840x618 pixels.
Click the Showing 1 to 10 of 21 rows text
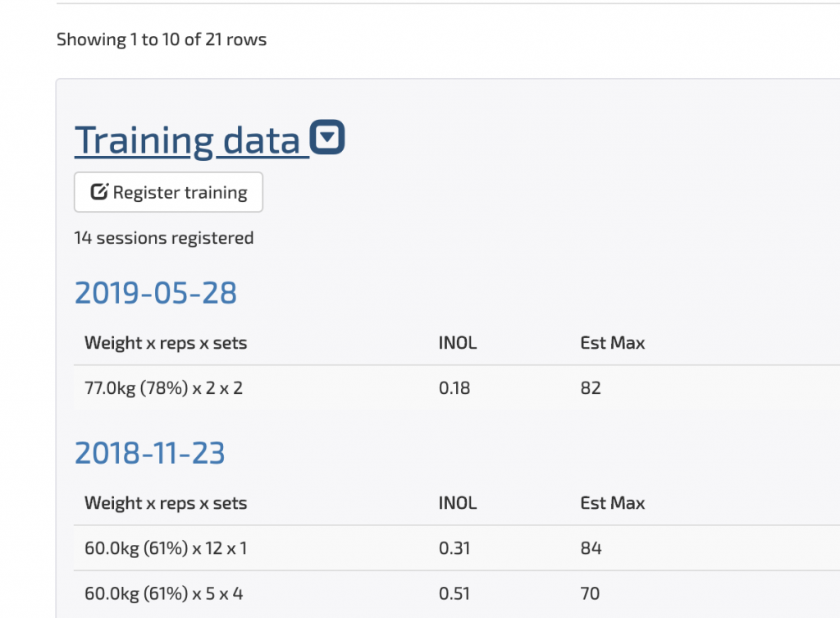pos(162,39)
